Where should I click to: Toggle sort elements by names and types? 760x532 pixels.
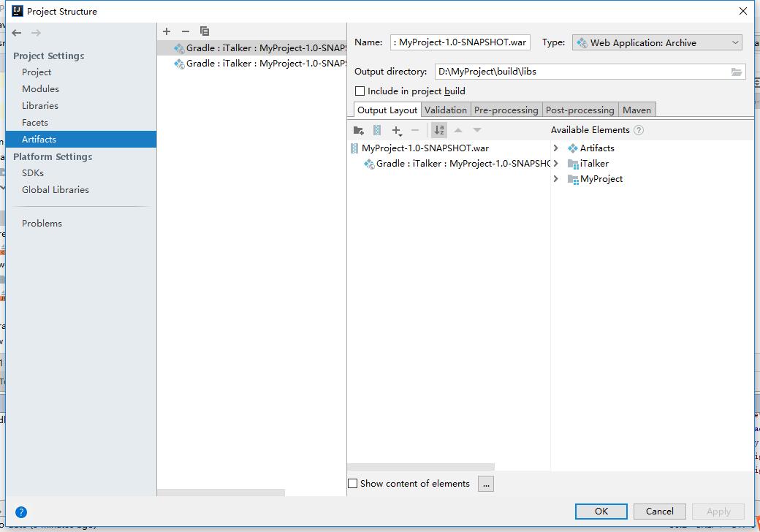439,130
